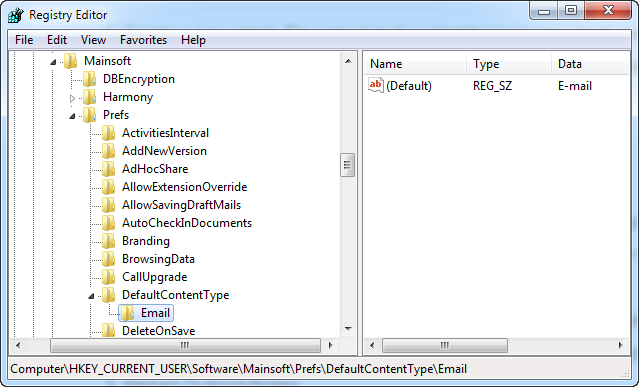
Task: Click the tree pane scroll down arrow
Action: [x=348, y=328]
